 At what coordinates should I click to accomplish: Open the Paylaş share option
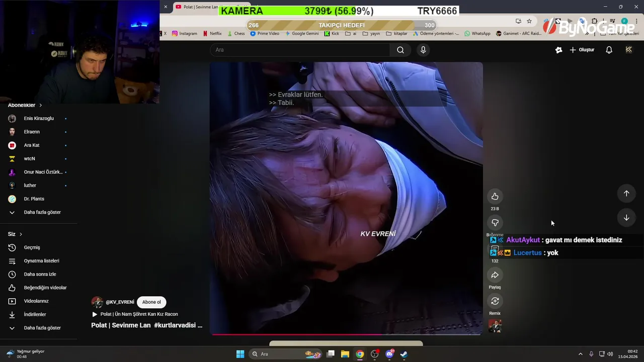(x=495, y=275)
